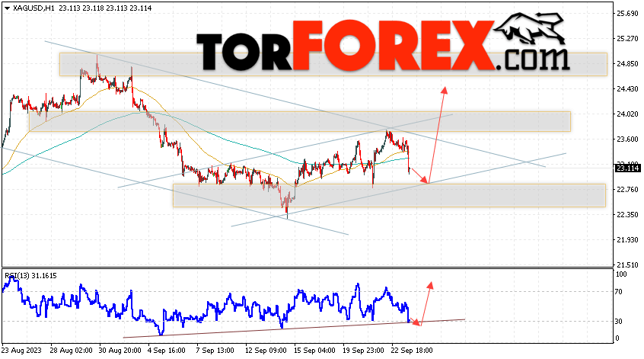The height and width of the screenshot is (359, 644).
Task: Click the small red downward arrowhead on chart
Action: 424,180
